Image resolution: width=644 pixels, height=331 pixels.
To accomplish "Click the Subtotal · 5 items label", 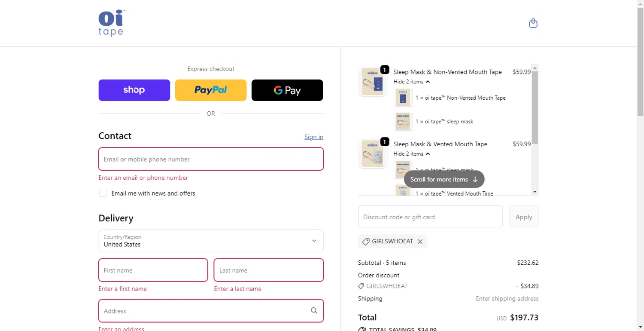I will [382, 263].
